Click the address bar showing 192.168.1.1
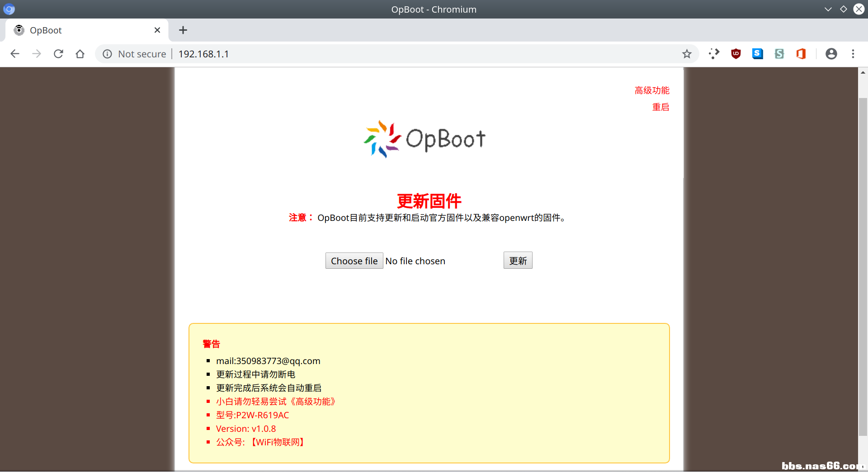 click(x=407, y=54)
